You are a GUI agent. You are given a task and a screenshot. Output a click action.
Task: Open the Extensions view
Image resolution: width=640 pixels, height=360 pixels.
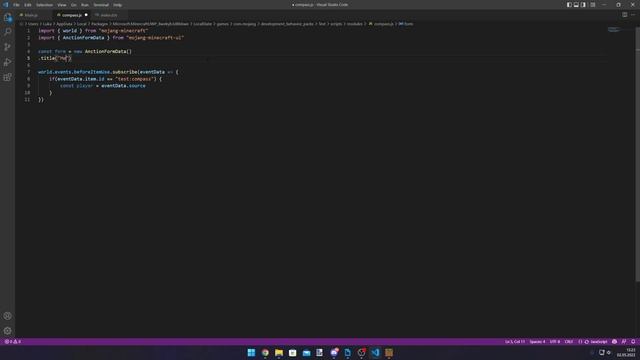tap(7, 77)
